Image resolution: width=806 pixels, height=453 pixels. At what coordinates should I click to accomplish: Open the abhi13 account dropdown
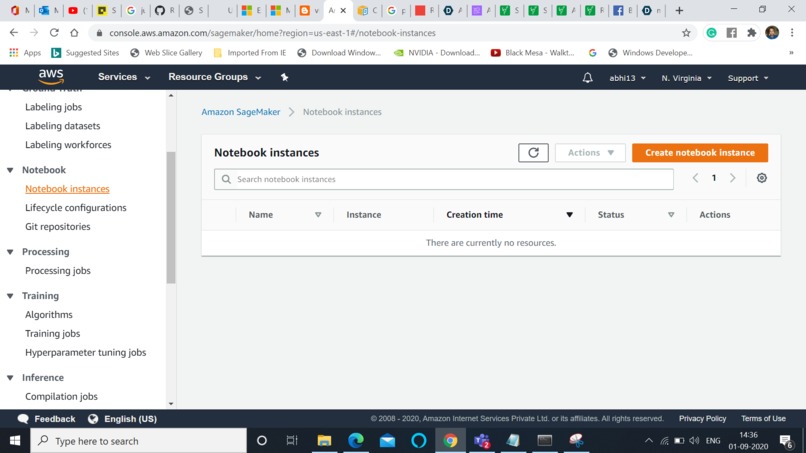click(x=627, y=78)
